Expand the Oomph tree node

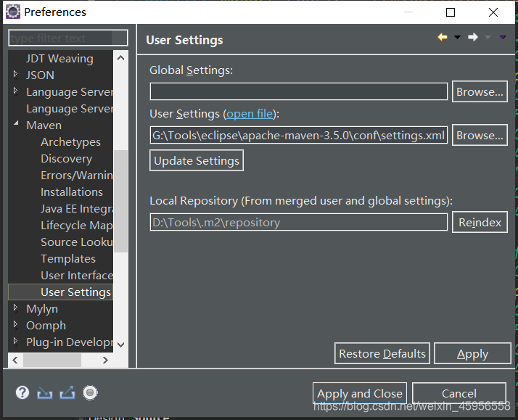pyautogui.click(x=15, y=324)
